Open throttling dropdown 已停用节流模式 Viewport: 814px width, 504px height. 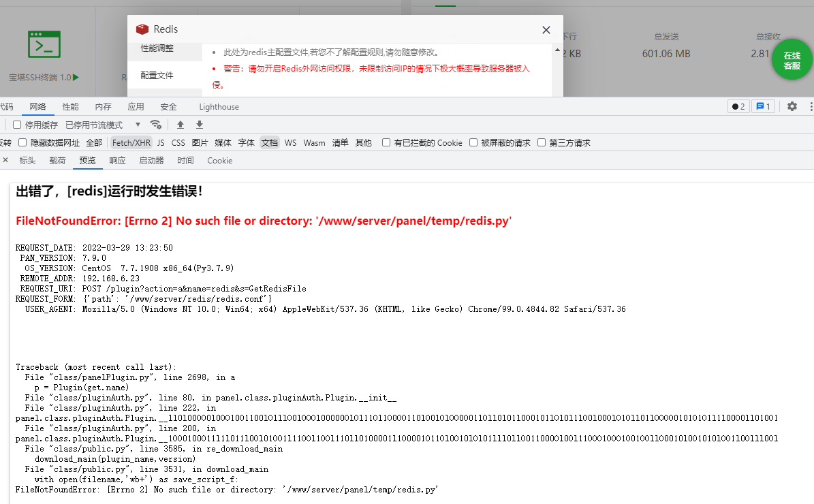pos(104,125)
